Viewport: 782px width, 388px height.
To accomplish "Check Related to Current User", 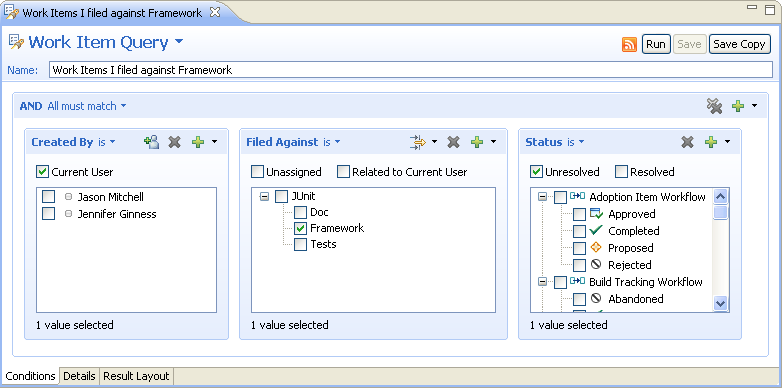I will pyautogui.click(x=344, y=172).
